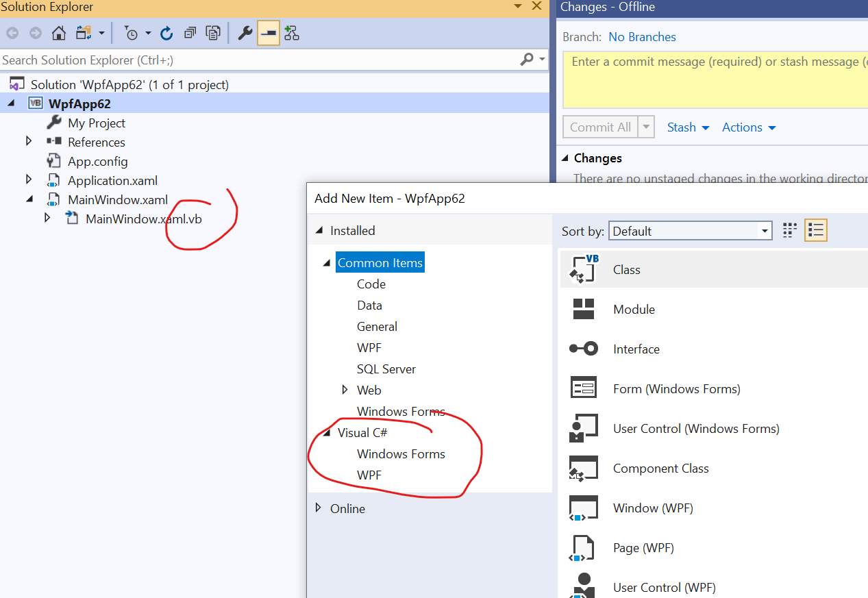The height and width of the screenshot is (598, 868).
Task: Collapse the Installed templates node
Action: [x=319, y=231]
